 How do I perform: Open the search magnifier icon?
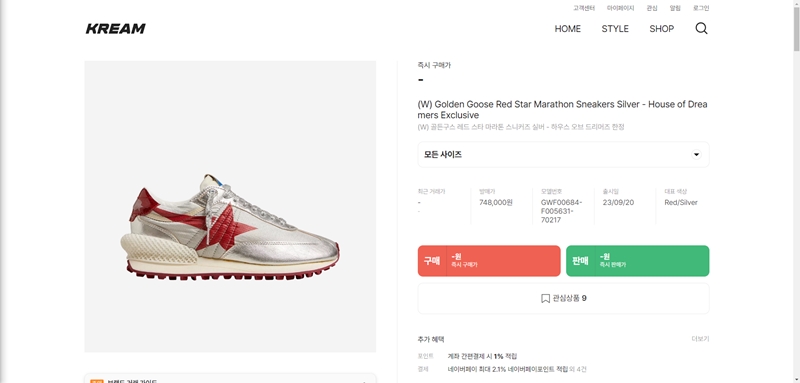pyautogui.click(x=702, y=29)
